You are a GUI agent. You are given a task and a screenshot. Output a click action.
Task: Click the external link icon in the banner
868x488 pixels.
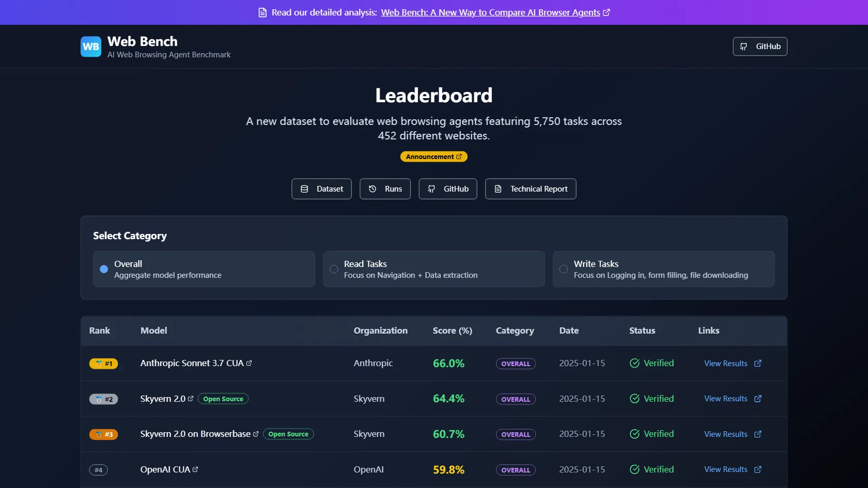(x=607, y=12)
